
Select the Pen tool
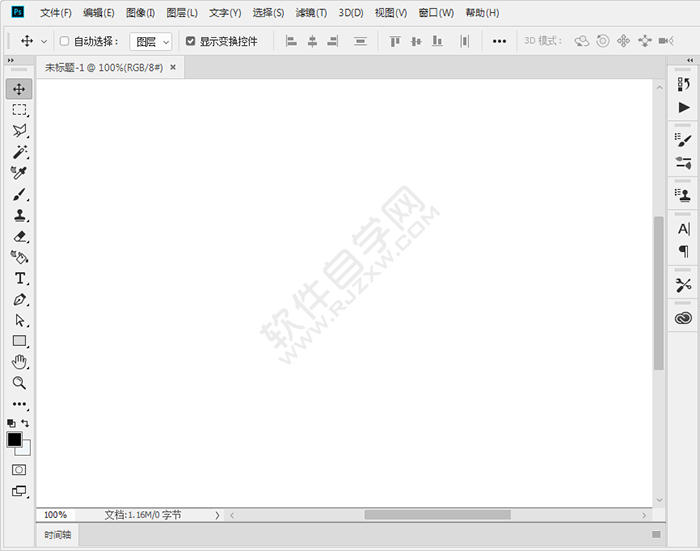click(x=19, y=299)
